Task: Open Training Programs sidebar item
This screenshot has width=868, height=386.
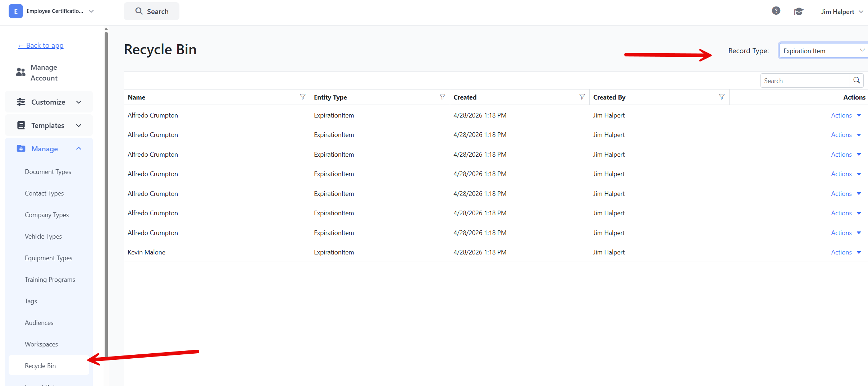Action: click(x=50, y=280)
